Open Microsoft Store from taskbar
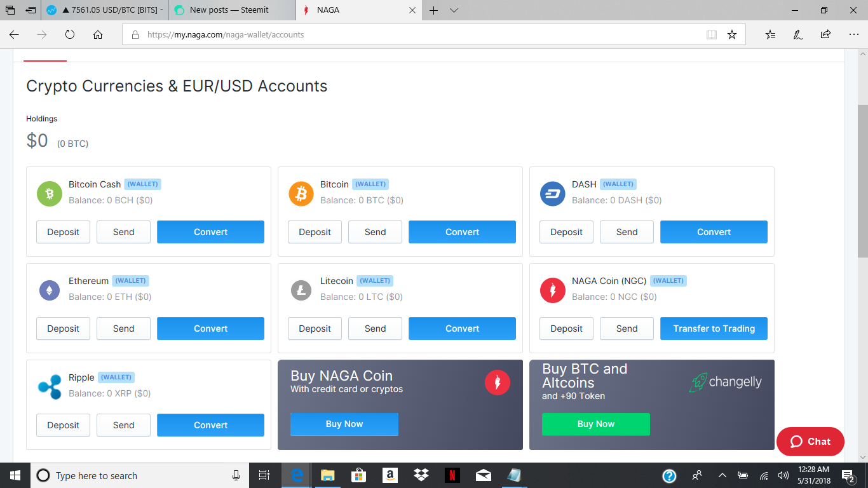 (x=358, y=475)
